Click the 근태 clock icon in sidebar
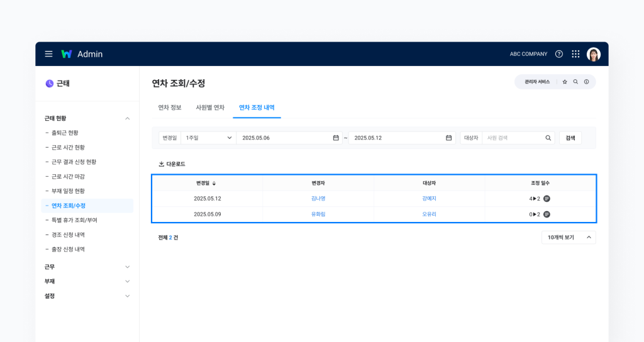Image resolution: width=644 pixels, height=342 pixels. (x=49, y=84)
